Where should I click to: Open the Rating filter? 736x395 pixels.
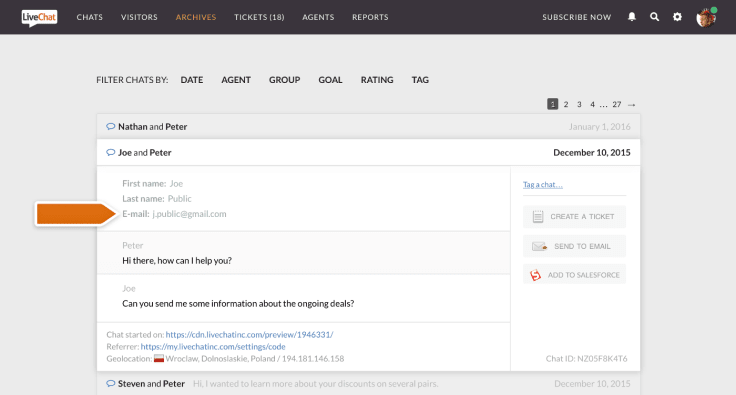tap(377, 80)
